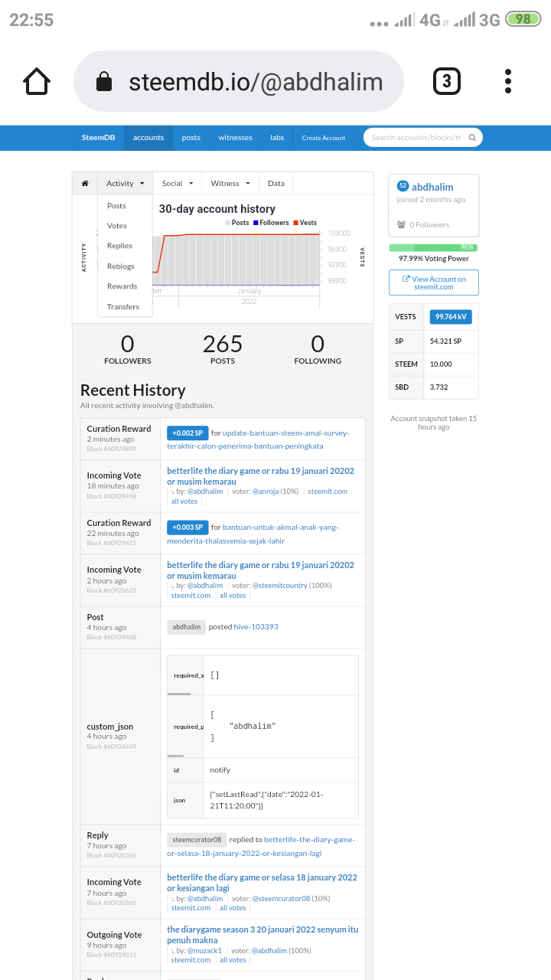Click the setLastRead json value
The height and width of the screenshot is (980, 551).
tap(266, 800)
